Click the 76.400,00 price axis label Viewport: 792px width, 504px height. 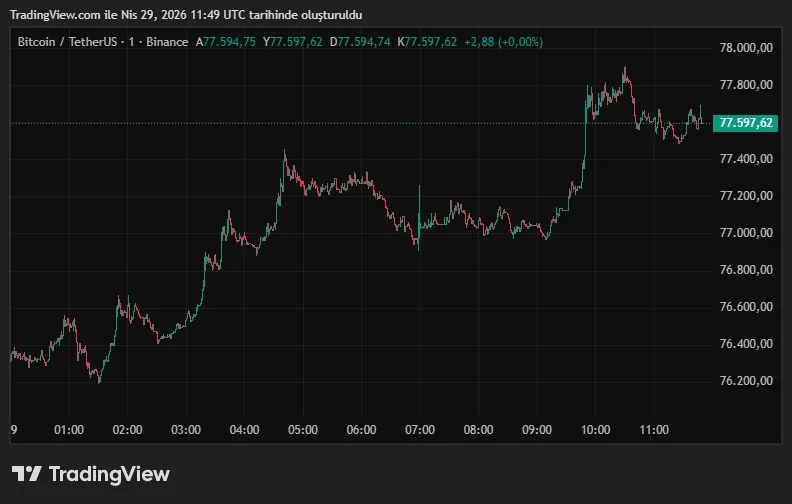coord(746,343)
